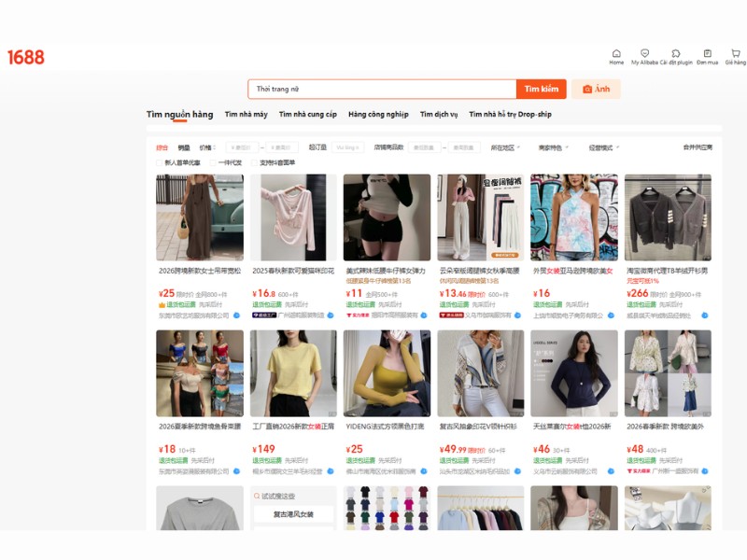Open the yellow t-shirt product thumbnail
Image resolution: width=747 pixels, height=560 pixels.
pos(293,373)
